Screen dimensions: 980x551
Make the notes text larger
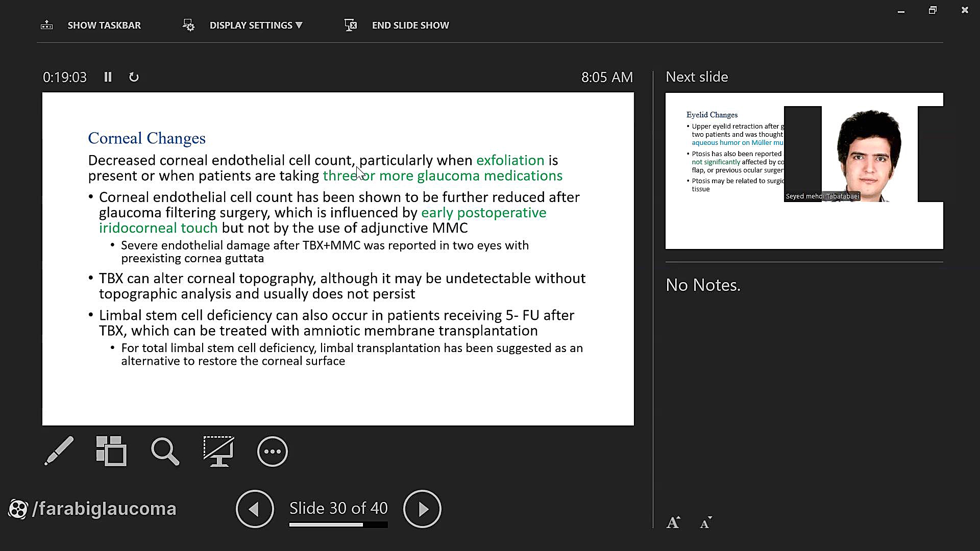click(x=673, y=522)
